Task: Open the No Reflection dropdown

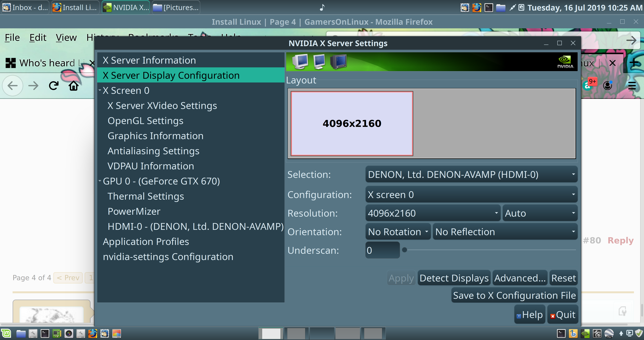Action: click(x=505, y=232)
